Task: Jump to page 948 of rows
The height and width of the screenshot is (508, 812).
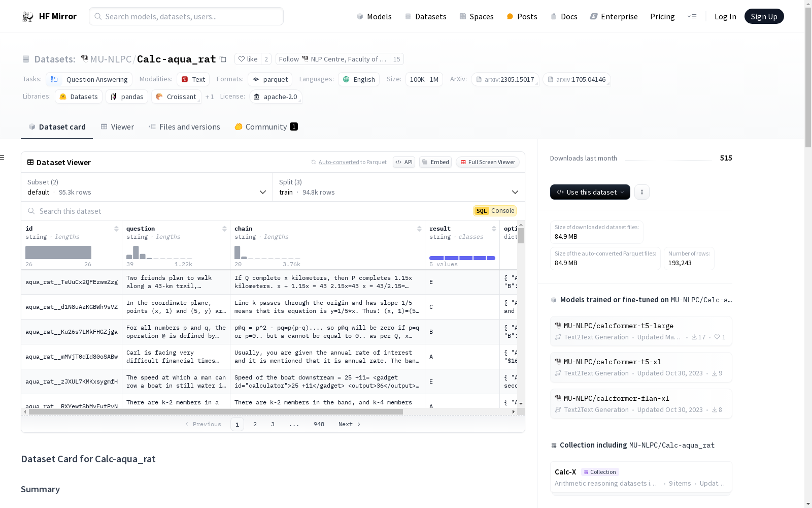Action: point(319,424)
